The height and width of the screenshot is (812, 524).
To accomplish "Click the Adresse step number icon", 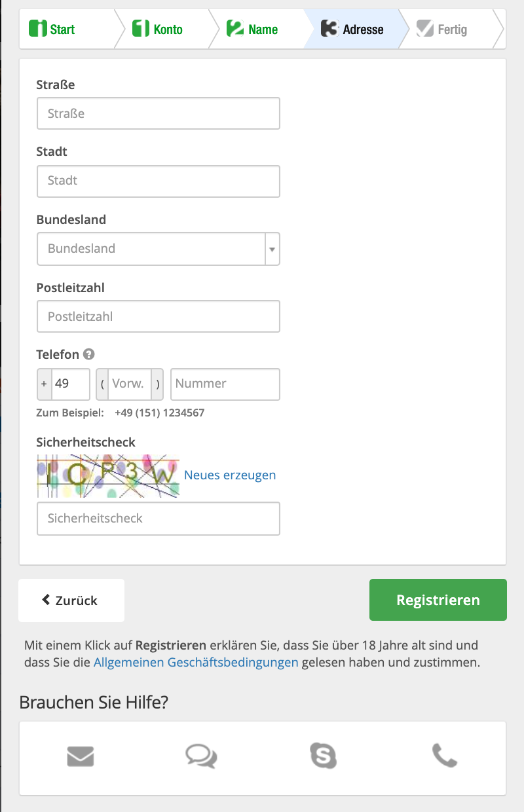I will tap(329, 28).
